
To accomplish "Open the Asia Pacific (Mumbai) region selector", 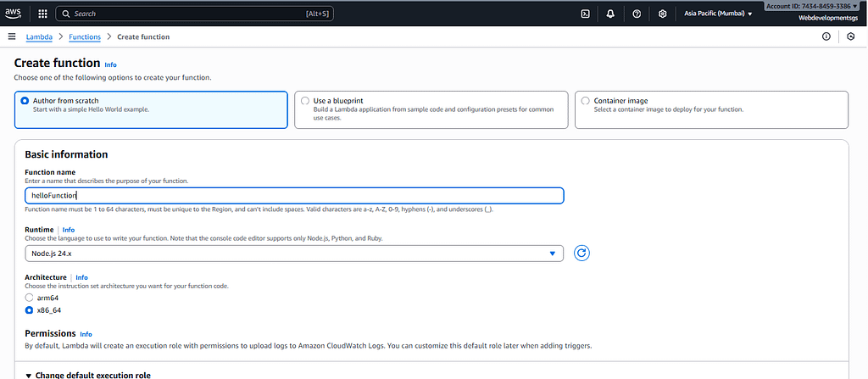I will pyautogui.click(x=718, y=14).
